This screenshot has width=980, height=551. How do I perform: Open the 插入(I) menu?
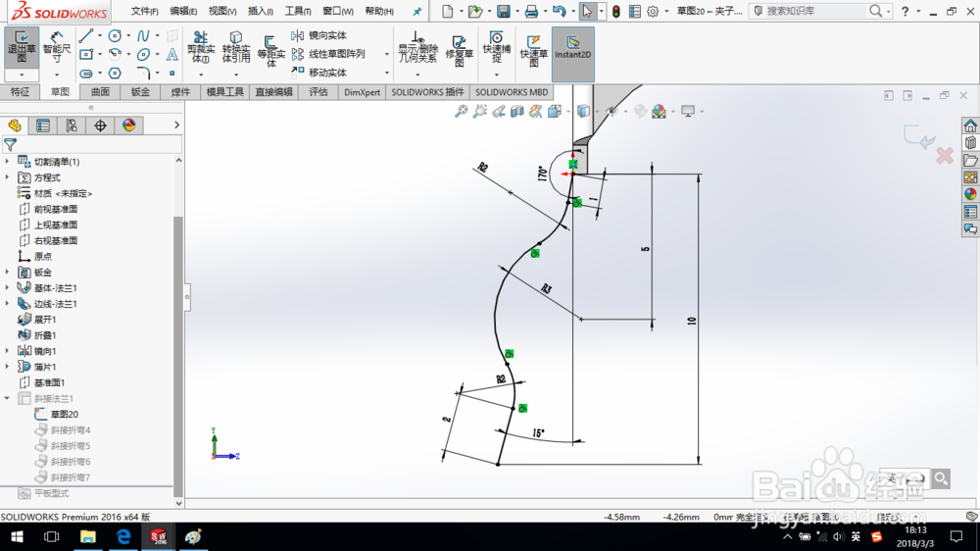coord(261,11)
